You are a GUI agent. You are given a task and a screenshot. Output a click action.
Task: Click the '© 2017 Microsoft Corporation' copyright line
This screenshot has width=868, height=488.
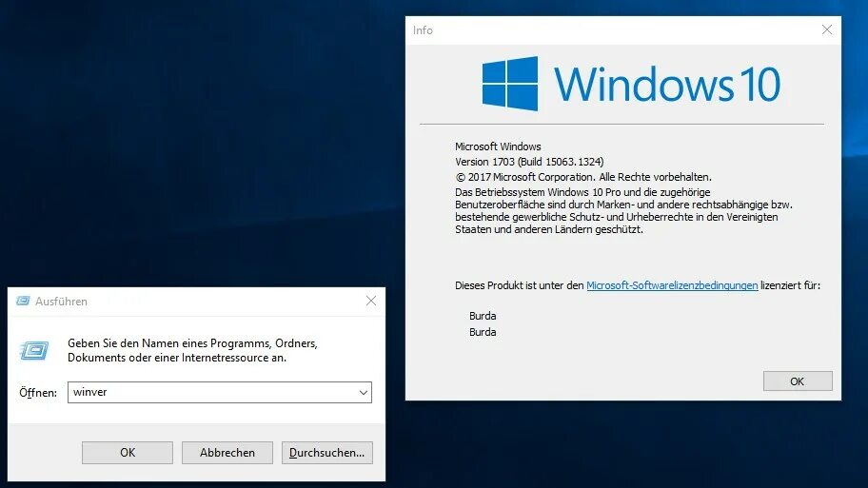583,177
